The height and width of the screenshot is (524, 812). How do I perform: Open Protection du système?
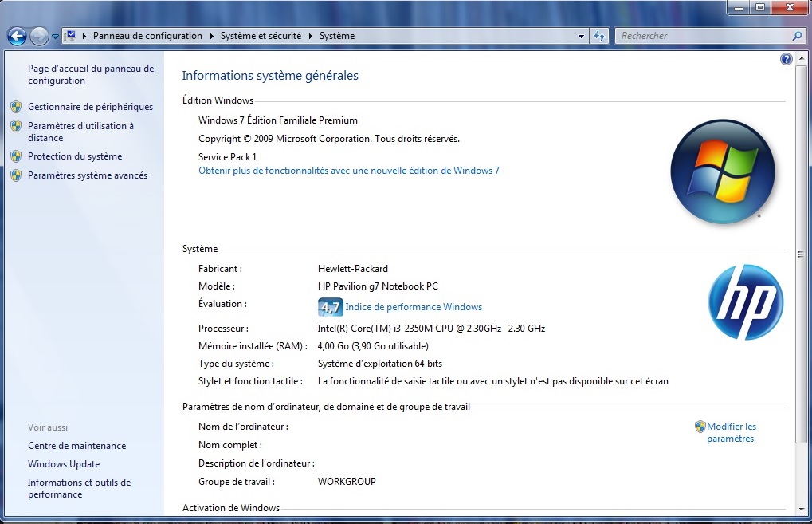(x=75, y=156)
